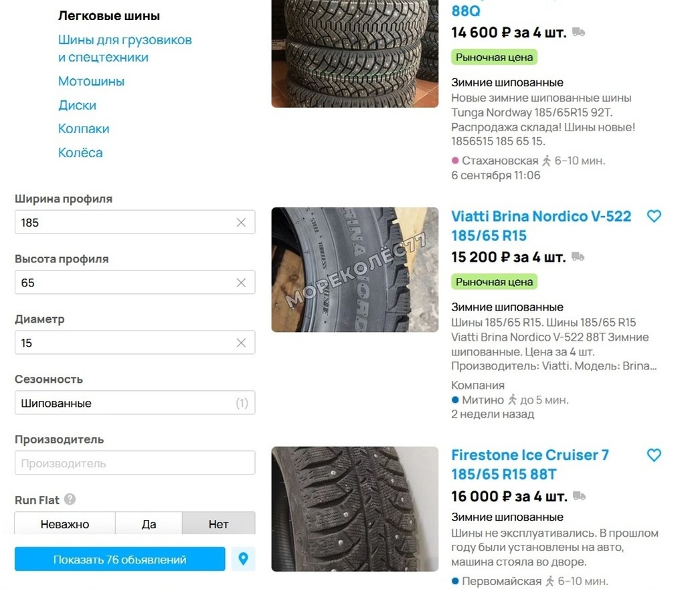Select Run Flat option Нет
The image size is (700, 589).
coord(219,524)
